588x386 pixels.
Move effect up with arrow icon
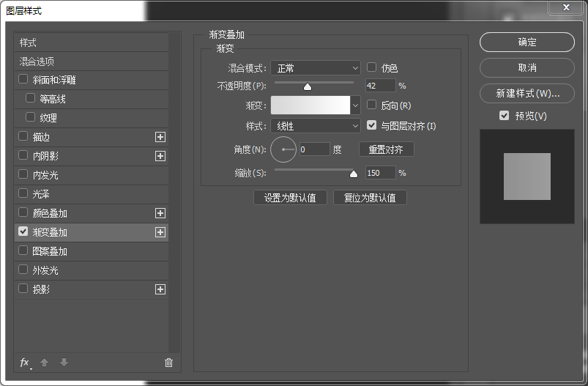pyautogui.click(x=44, y=363)
